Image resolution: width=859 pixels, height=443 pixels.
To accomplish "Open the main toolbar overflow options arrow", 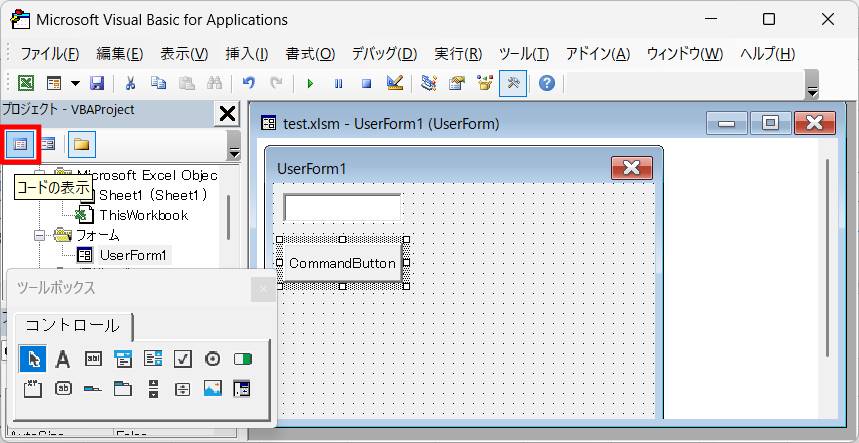I will (x=812, y=92).
